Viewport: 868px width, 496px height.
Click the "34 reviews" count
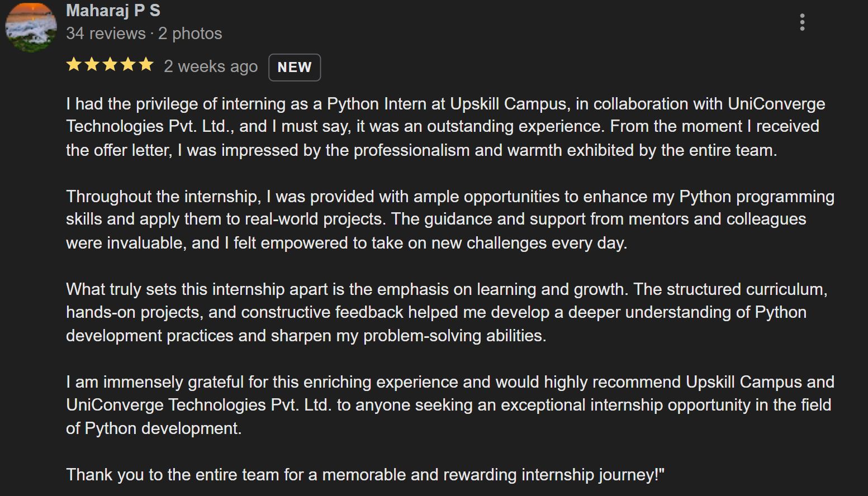point(106,34)
